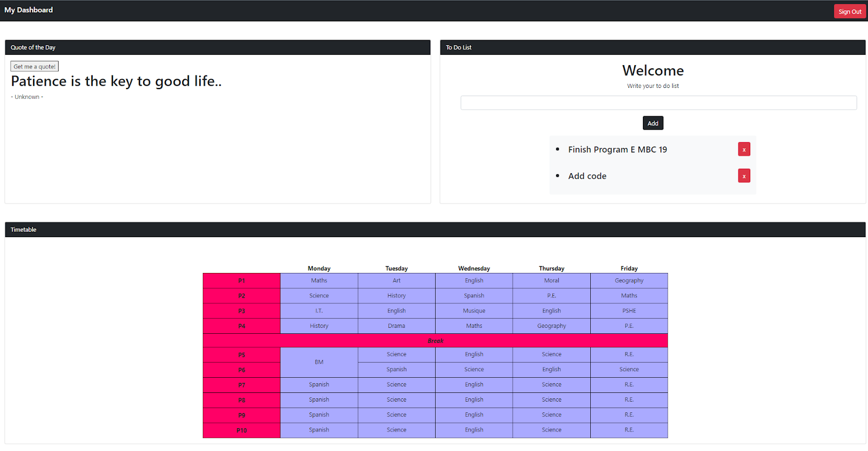Select the P1 period row label

click(x=241, y=281)
